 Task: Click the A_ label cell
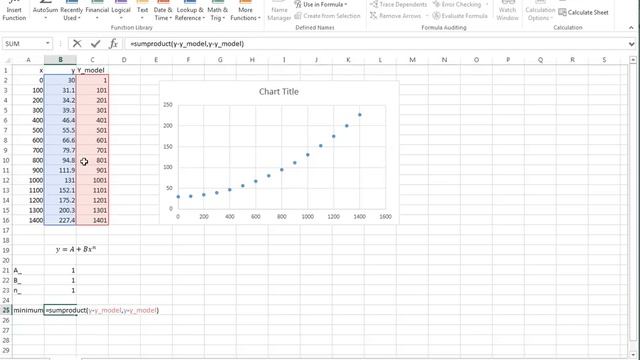[28, 270]
